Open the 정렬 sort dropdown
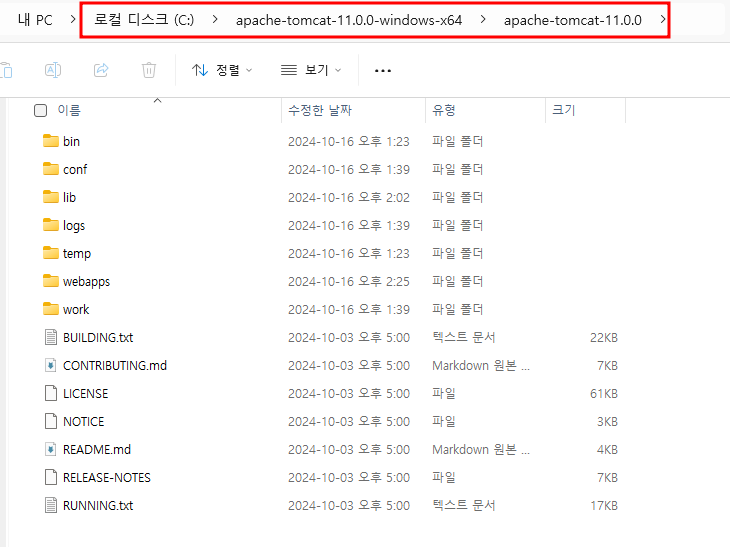The image size is (730, 547). tap(222, 70)
